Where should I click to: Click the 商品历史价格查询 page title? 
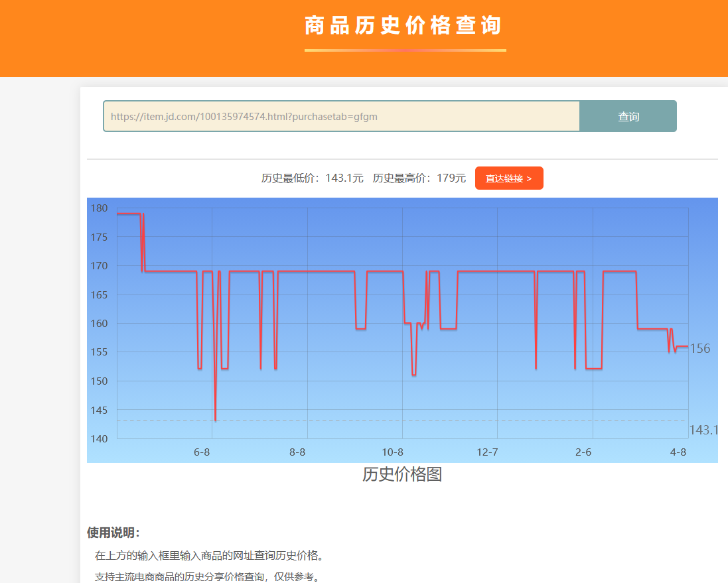pos(403,27)
